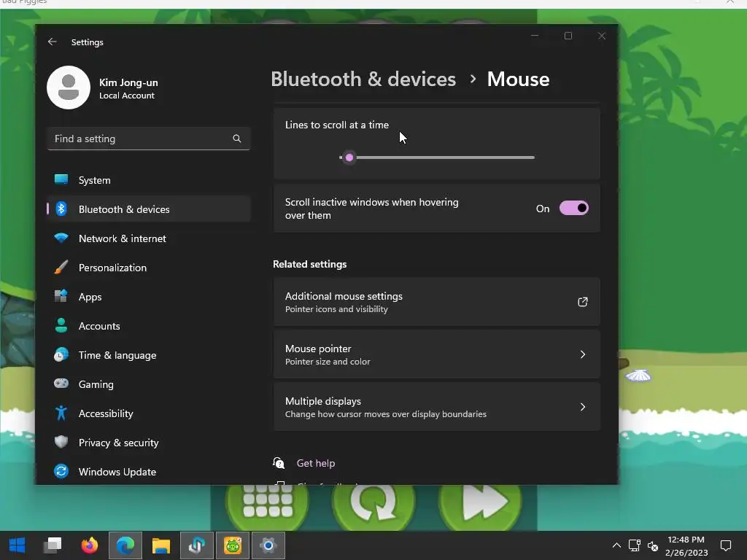Open Microsoft Edge from the taskbar
747x560 pixels.
pyautogui.click(x=125, y=545)
